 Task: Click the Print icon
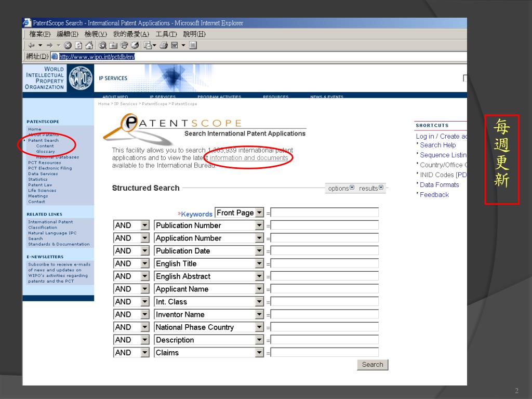point(164,45)
